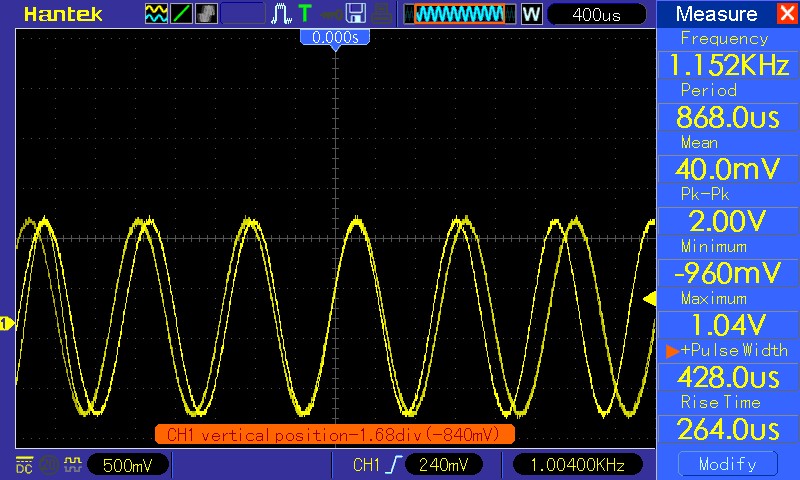Click the 428.0us pulse width value

[729, 377]
